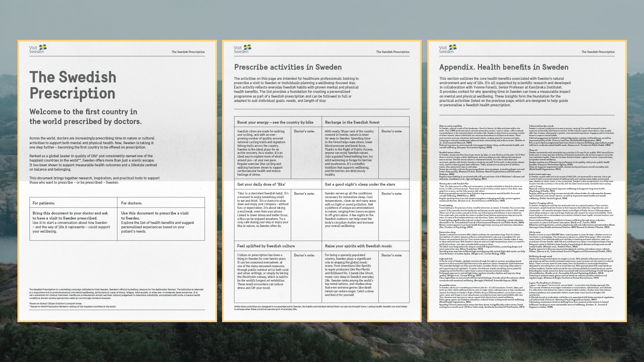Click the For patients table header
The height and width of the screenshot is (362, 644).
click(44, 203)
